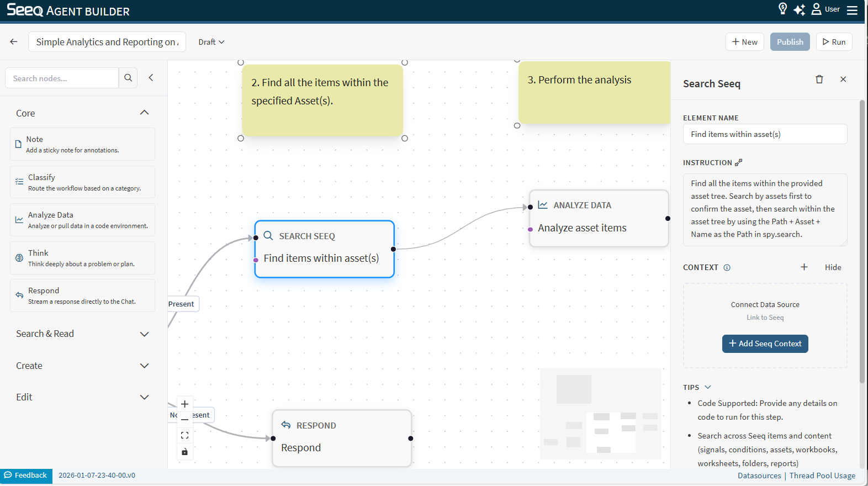Open the hamburger main menu

click(852, 10)
